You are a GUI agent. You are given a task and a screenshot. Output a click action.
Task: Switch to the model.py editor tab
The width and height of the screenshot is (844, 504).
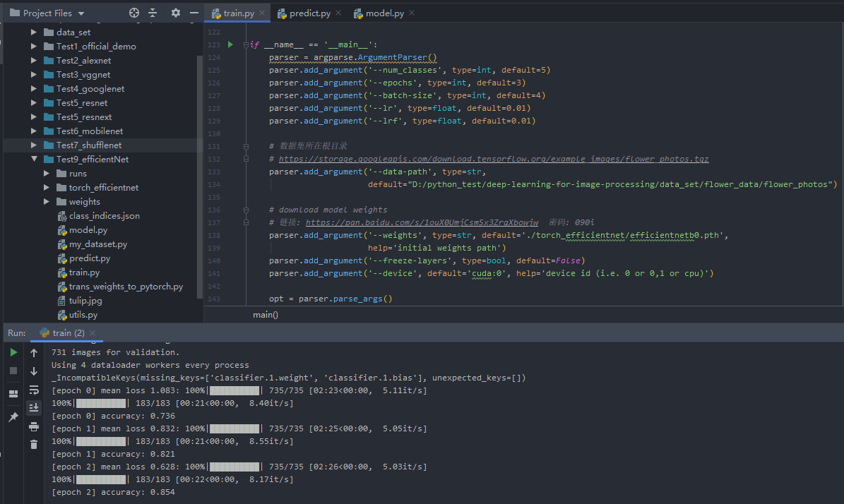384,13
